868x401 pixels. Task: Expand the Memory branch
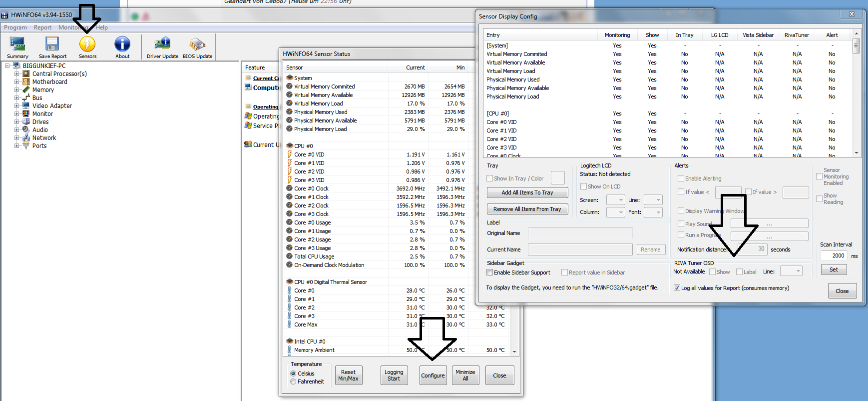[x=17, y=90]
